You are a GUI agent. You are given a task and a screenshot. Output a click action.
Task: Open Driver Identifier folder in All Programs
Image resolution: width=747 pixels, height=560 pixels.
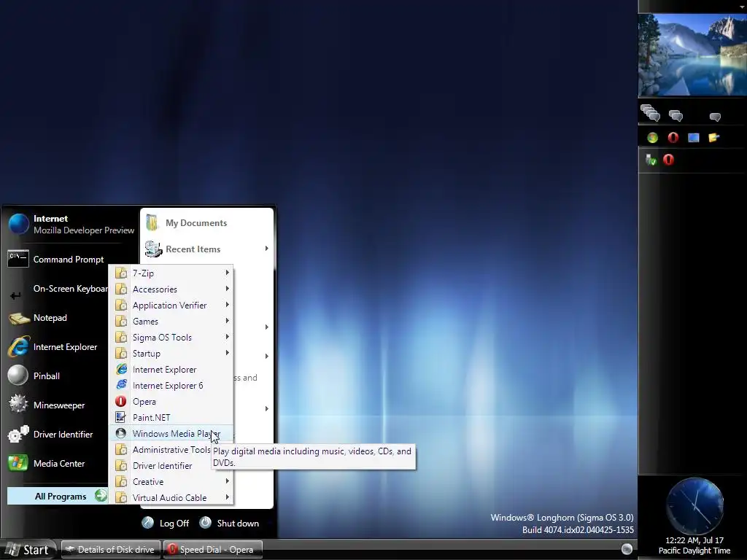click(171, 466)
